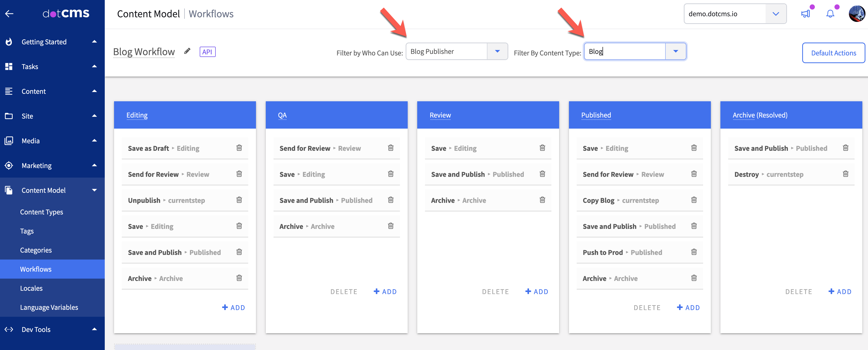Click the announcements megaphone icon

805,14
